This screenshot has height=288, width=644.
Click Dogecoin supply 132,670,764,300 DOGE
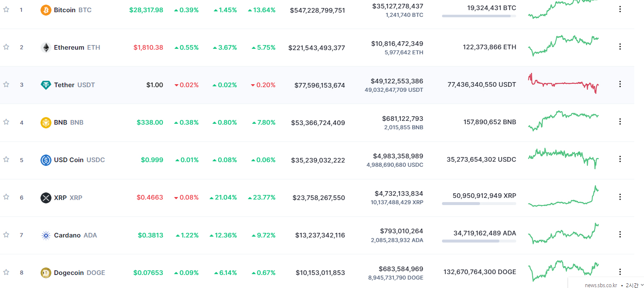(x=480, y=272)
